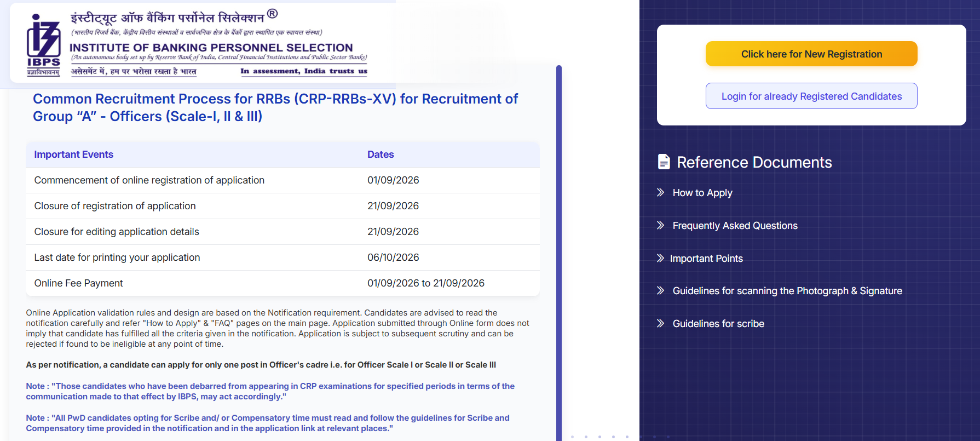Open Login for already Registered Candidates

pyautogui.click(x=811, y=96)
